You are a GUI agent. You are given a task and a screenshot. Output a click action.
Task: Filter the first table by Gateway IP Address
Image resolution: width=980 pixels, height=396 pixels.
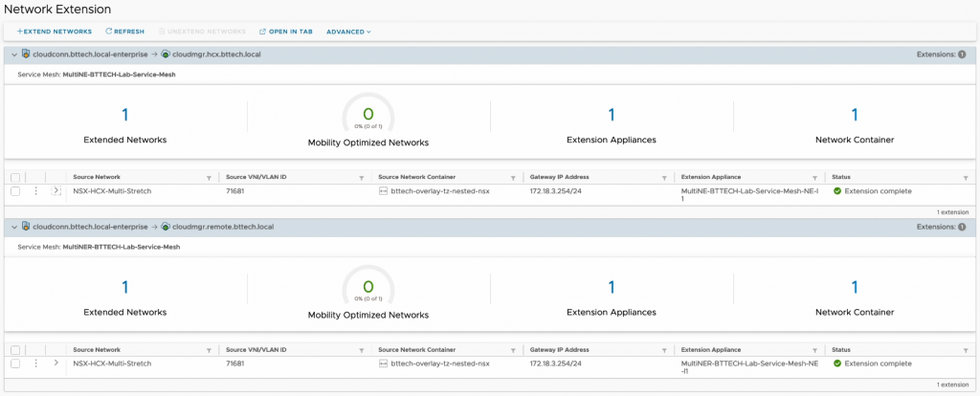click(665, 178)
